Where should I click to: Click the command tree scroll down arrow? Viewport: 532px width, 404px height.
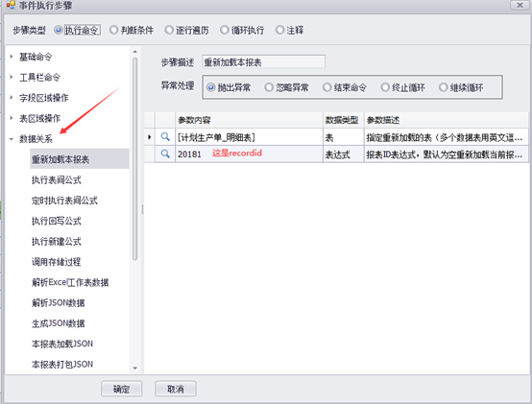coord(135,368)
